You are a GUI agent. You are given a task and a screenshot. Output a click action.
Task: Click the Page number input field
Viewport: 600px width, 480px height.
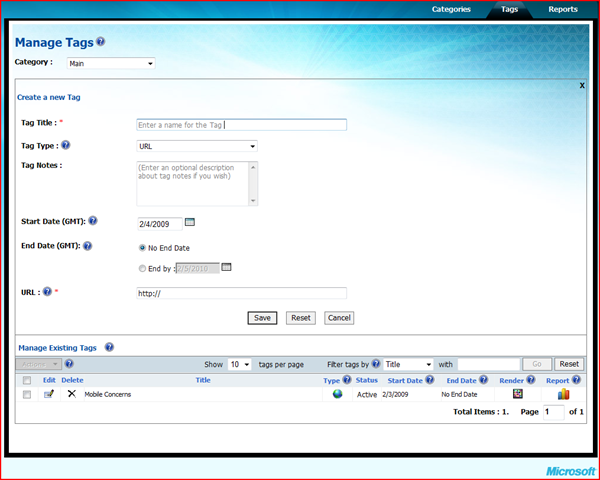pos(553,412)
